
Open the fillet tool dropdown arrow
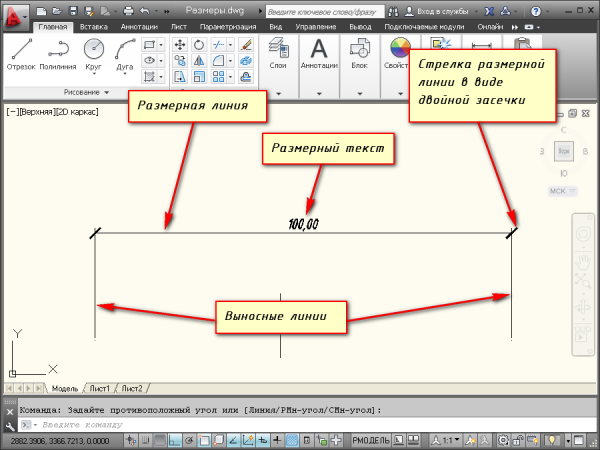pyautogui.click(x=230, y=60)
